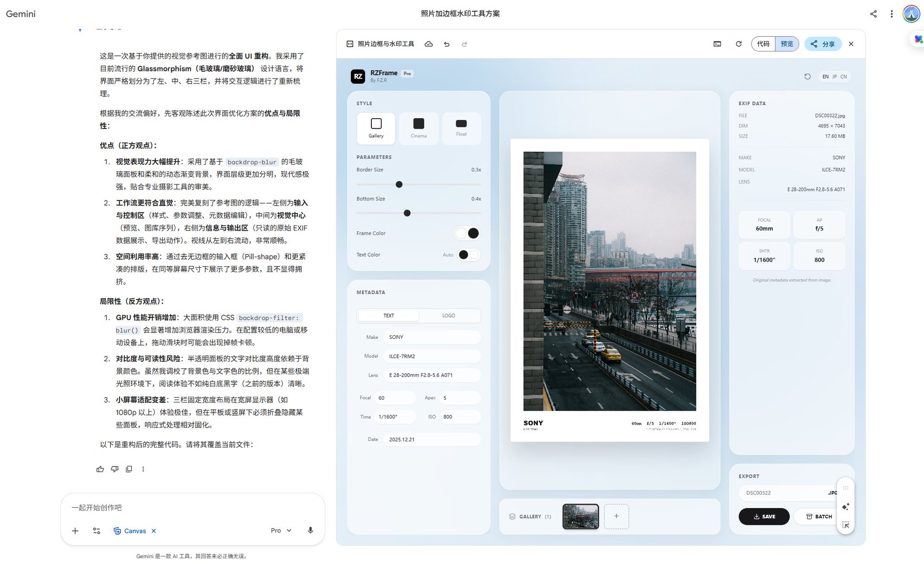
Task: Undo the last canvas change
Action: [x=447, y=44]
